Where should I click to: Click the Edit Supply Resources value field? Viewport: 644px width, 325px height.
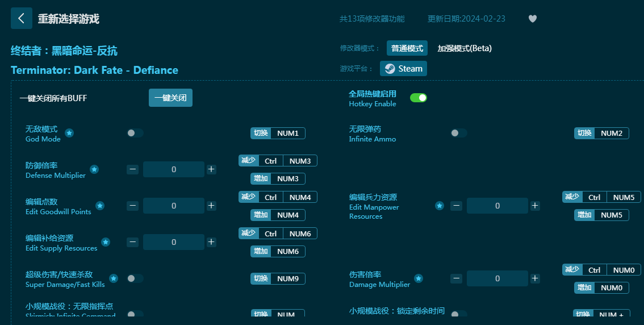coord(174,242)
